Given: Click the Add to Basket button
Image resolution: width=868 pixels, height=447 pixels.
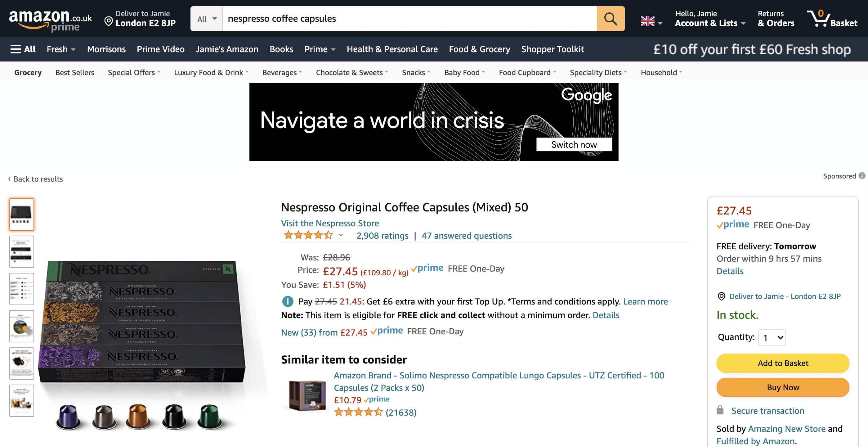Looking at the screenshot, I should pos(782,363).
